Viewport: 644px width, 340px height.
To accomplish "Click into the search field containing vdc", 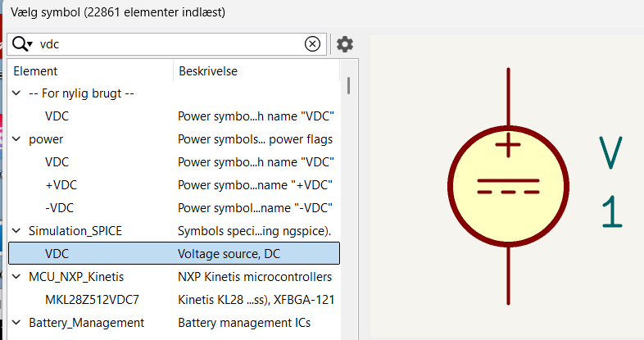I will (x=169, y=44).
